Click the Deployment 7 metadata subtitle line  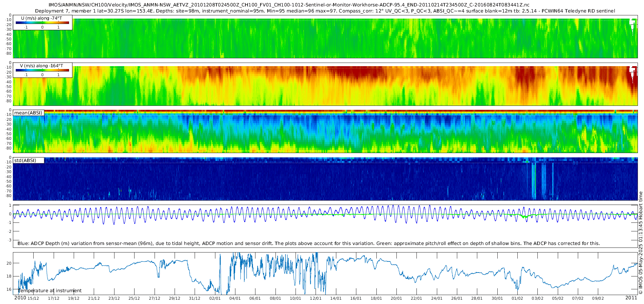point(325,11)
